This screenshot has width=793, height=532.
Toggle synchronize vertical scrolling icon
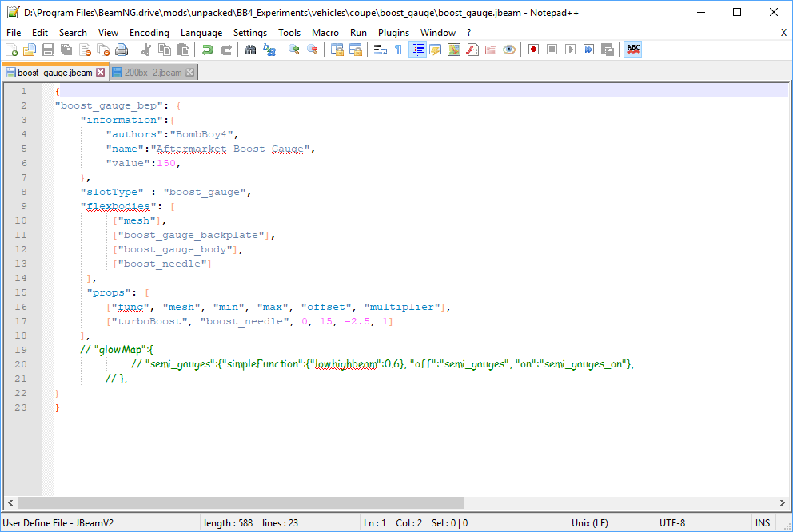point(337,50)
